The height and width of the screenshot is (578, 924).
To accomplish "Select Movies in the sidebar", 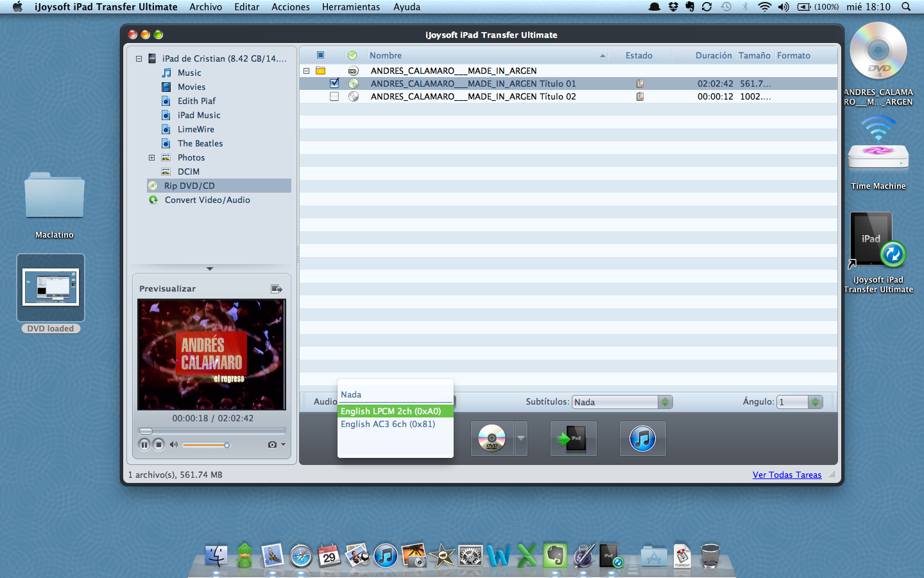I will pyautogui.click(x=191, y=87).
